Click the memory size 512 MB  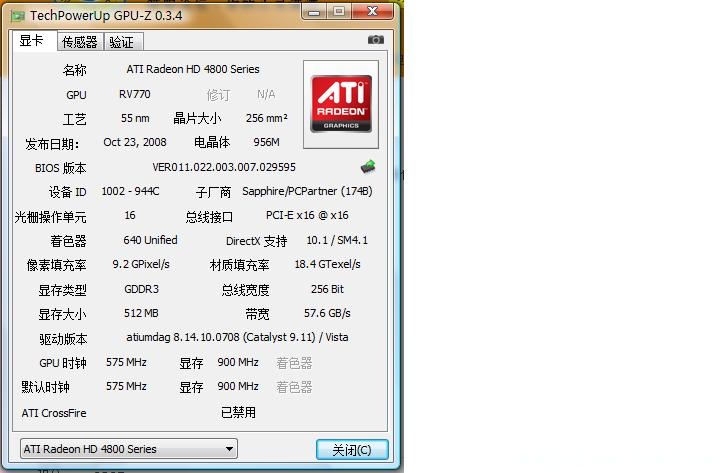click(141, 313)
